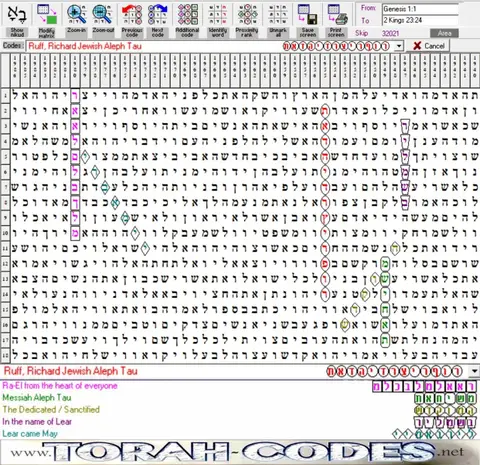Expand the lower Ruff, Richard code dropdown
This screenshot has width=480, height=465.
point(474,371)
